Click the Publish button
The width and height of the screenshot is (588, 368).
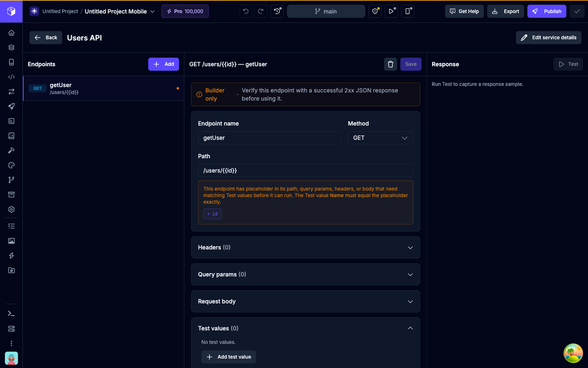pyautogui.click(x=547, y=11)
